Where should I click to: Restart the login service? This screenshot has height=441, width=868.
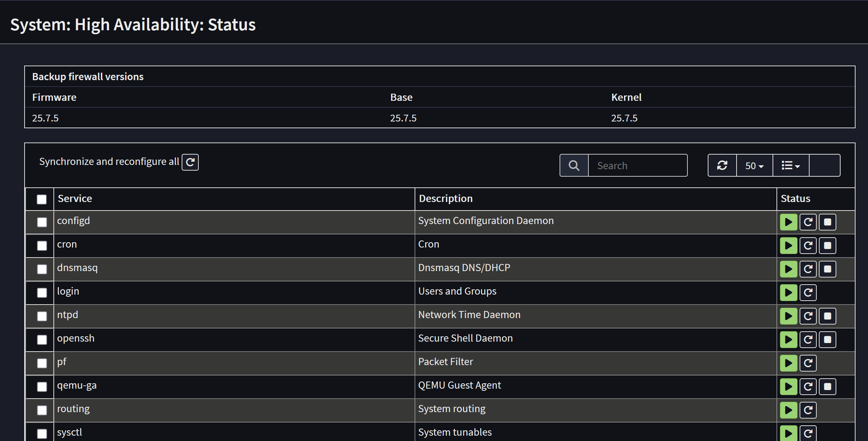coord(808,292)
